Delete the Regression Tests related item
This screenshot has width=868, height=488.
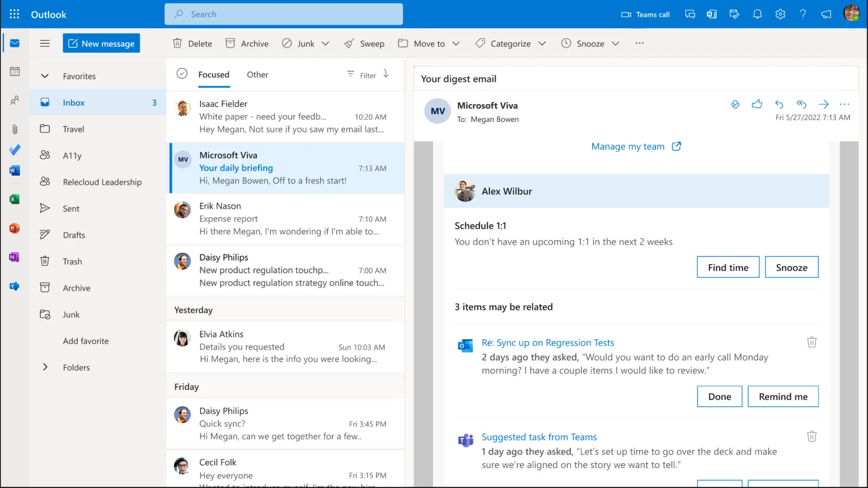pyautogui.click(x=811, y=342)
